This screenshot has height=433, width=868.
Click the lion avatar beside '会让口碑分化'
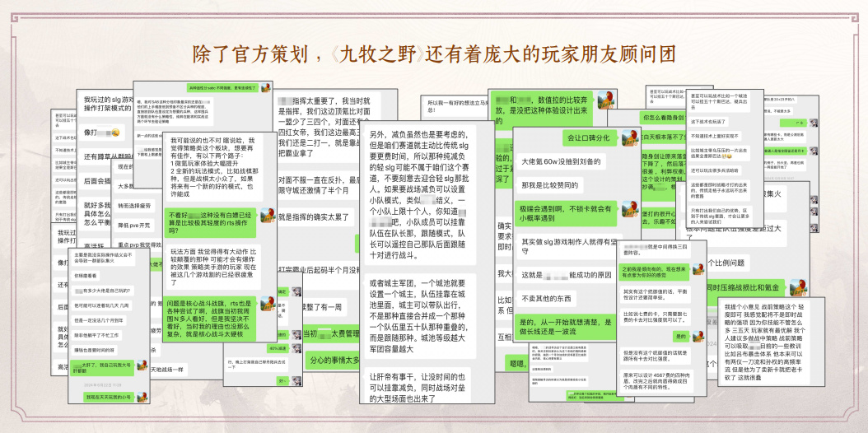tap(630, 138)
